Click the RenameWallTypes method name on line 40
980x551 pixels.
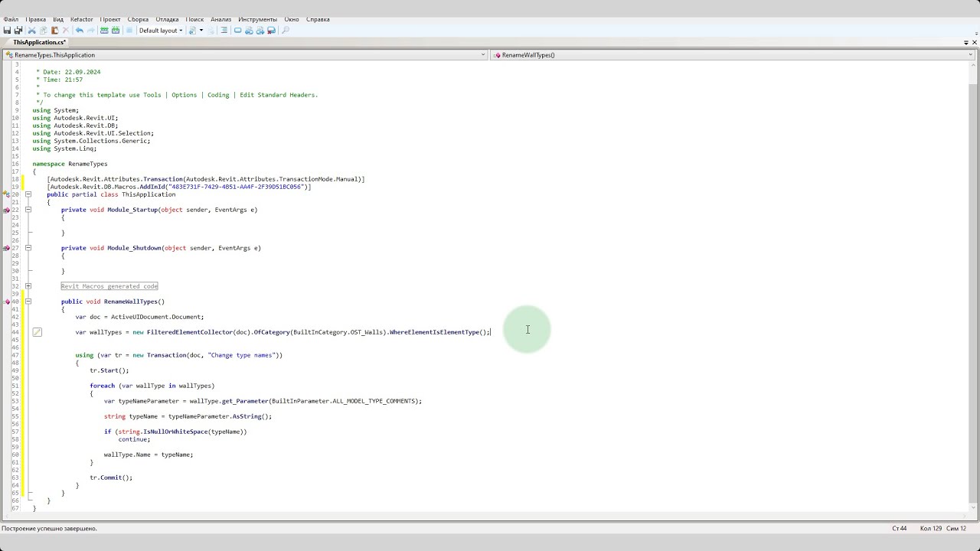tap(130, 302)
